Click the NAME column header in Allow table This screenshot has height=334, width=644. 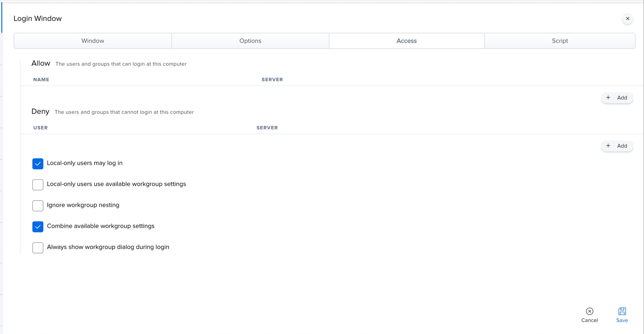point(41,80)
